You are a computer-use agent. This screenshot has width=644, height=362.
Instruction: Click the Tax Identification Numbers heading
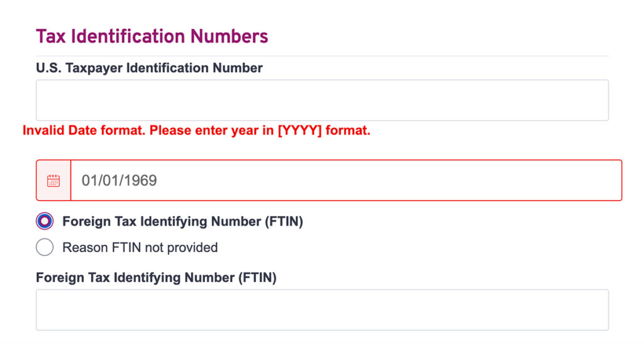(x=152, y=36)
